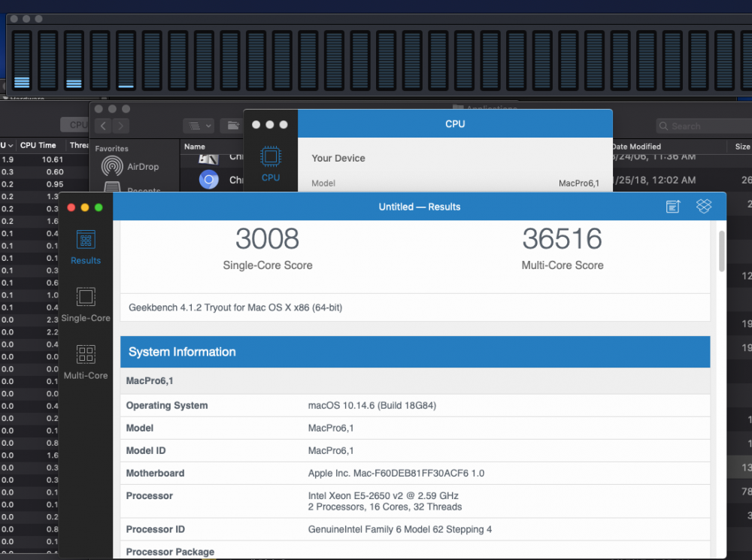This screenshot has height=560, width=752.
Task: Click the Threads column header in Activity Monitor
Action: [79, 145]
